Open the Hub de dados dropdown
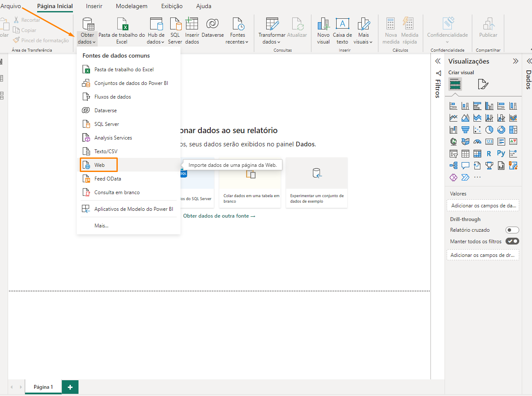532x396 pixels. [156, 31]
